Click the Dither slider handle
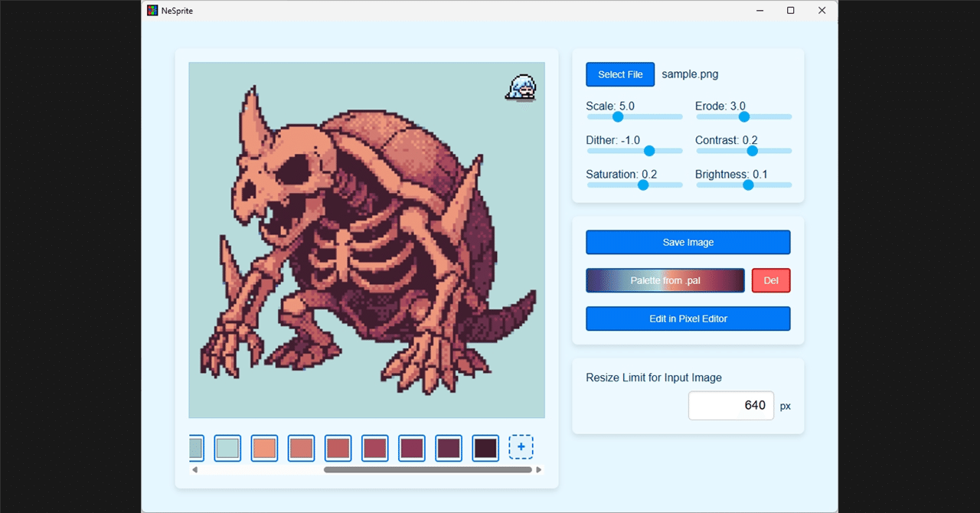Image resolution: width=980 pixels, height=513 pixels. click(649, 151)
